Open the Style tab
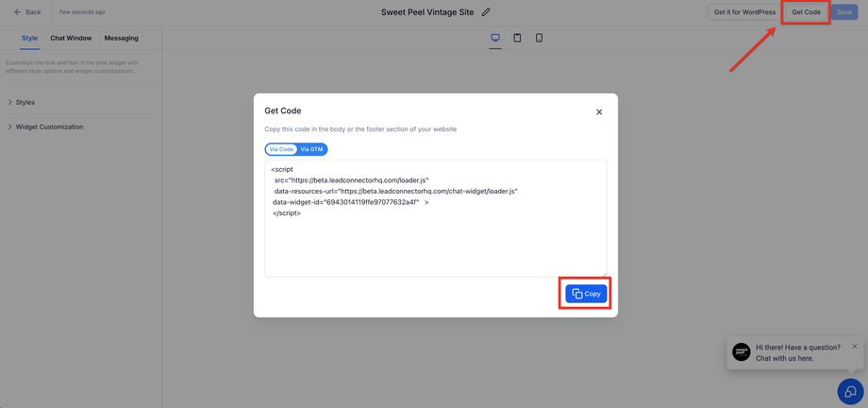 (30, 38)
